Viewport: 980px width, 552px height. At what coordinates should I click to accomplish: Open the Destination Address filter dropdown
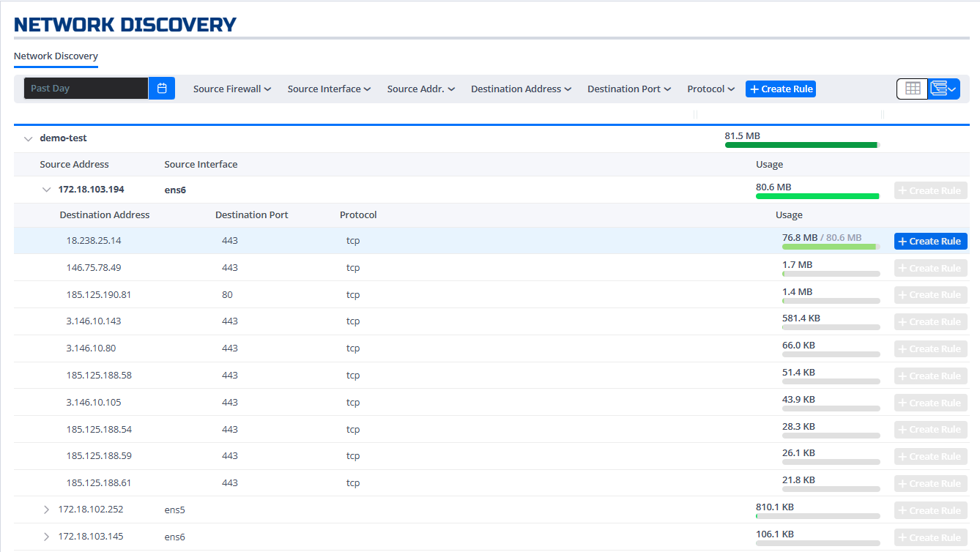coord(520,88)
